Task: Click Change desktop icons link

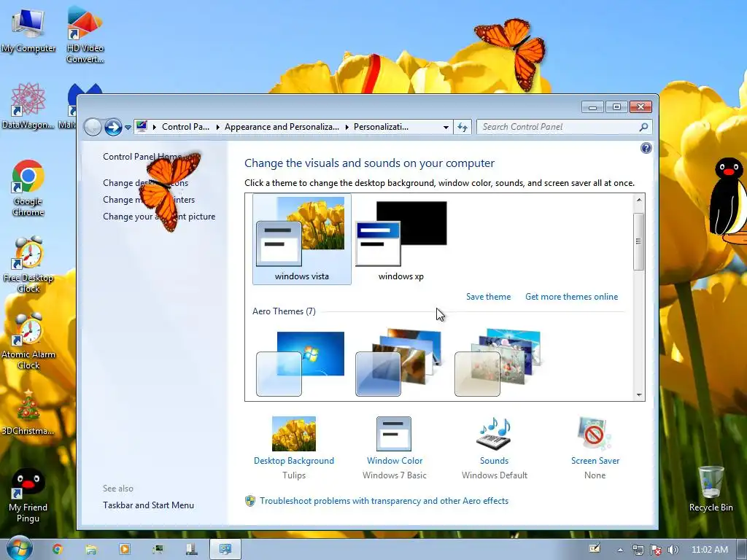Action: point(145,183)
